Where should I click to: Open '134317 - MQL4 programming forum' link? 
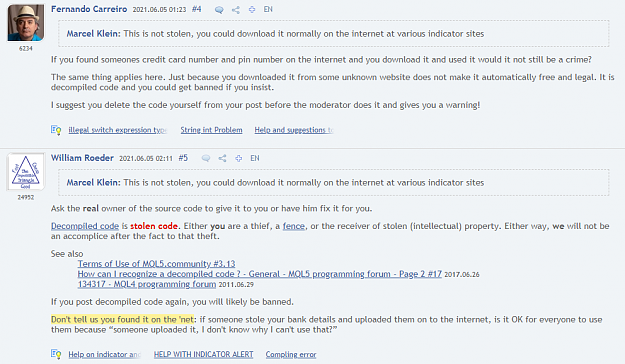click(147, 284)
